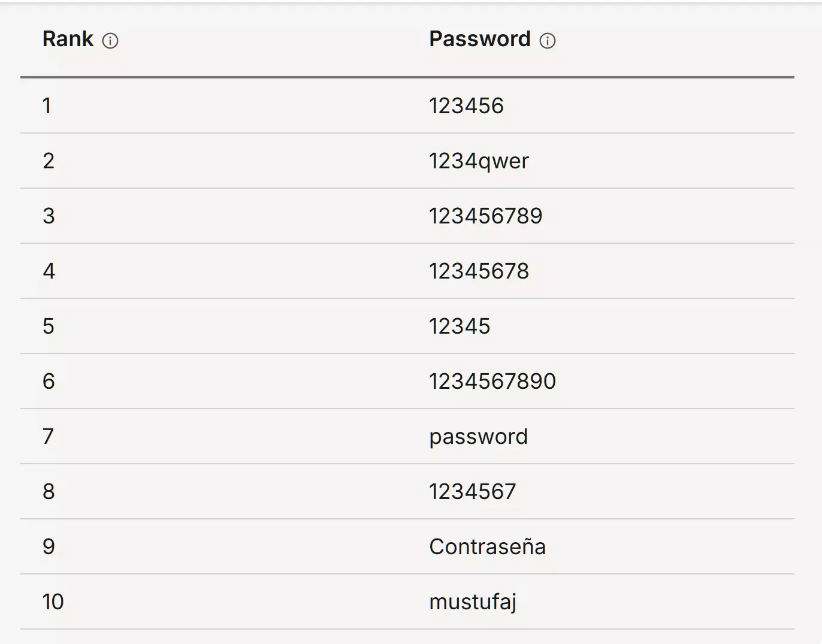Click the mustufaj password entry
Screen dimensions: 822x644
[473, 602]
